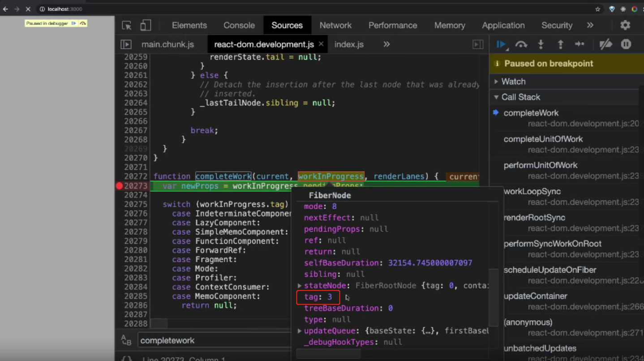Open the Network panel
This screenshot has height=361, width=644.
[x=335, y=26]
